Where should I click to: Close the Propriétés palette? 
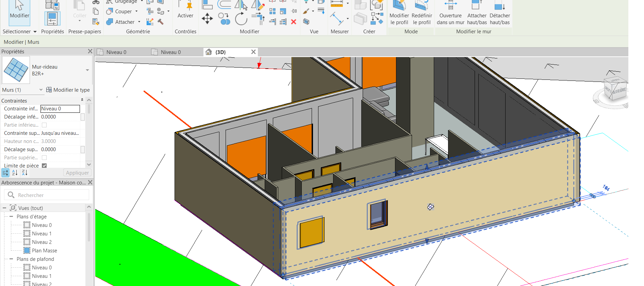[90, 51]
